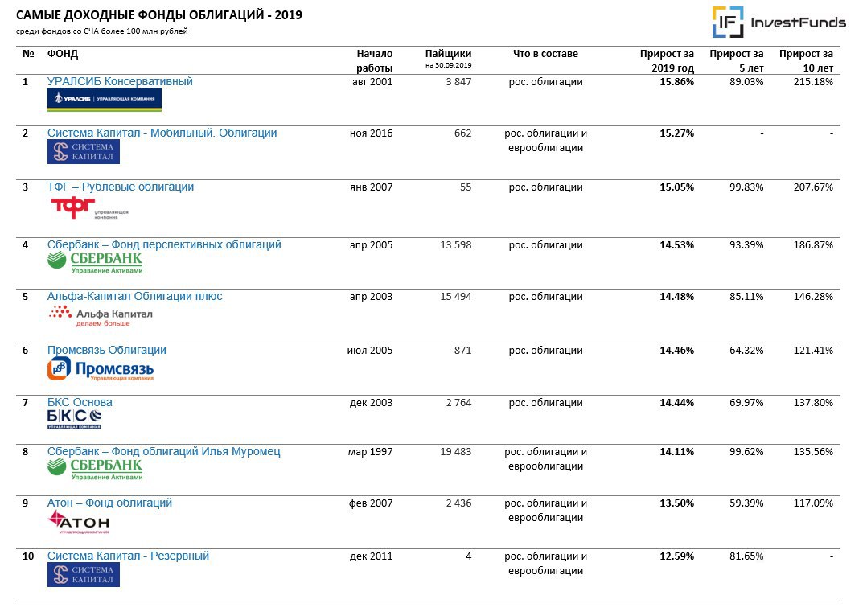Click the Система Капитал logo in row 2

click(x=84, y=151)
